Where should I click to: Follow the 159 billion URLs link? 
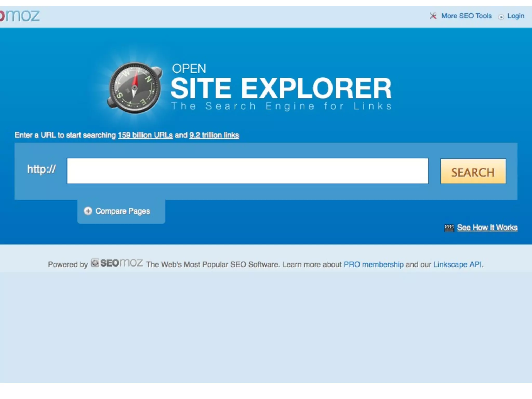pos(145,135)
